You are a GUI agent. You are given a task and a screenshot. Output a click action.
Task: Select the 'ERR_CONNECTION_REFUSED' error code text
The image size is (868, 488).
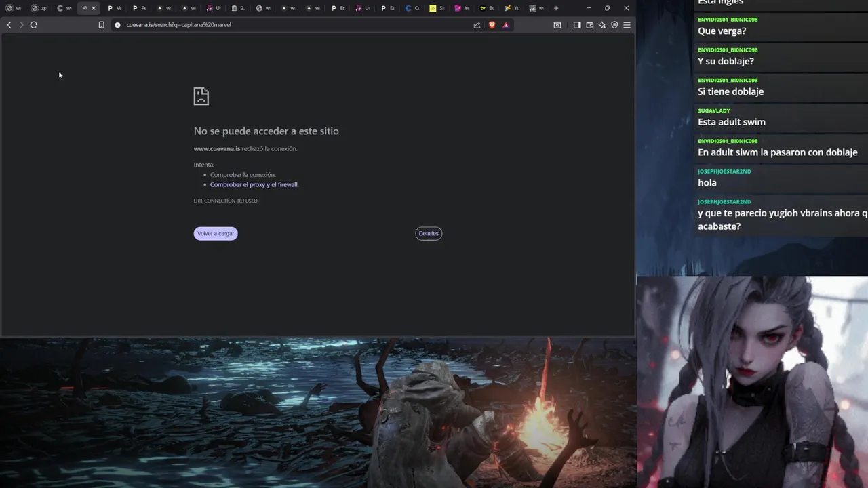[x=226, y=201]
